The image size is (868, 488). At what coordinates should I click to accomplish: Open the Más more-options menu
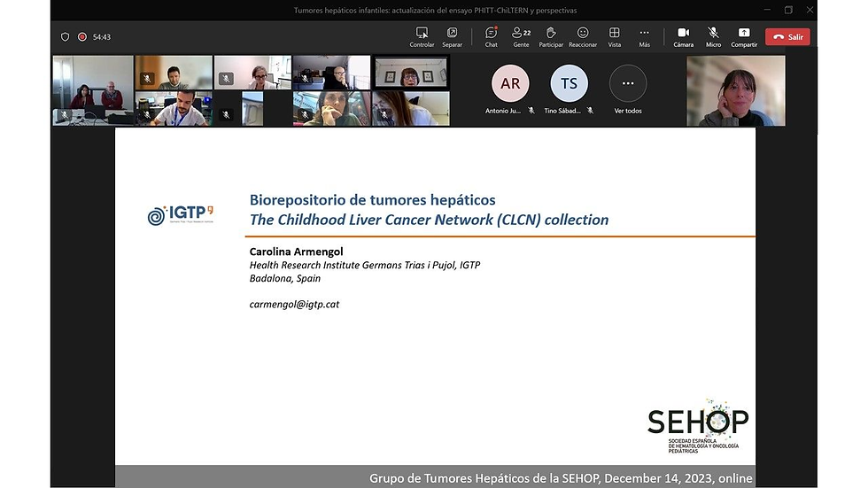645,36
